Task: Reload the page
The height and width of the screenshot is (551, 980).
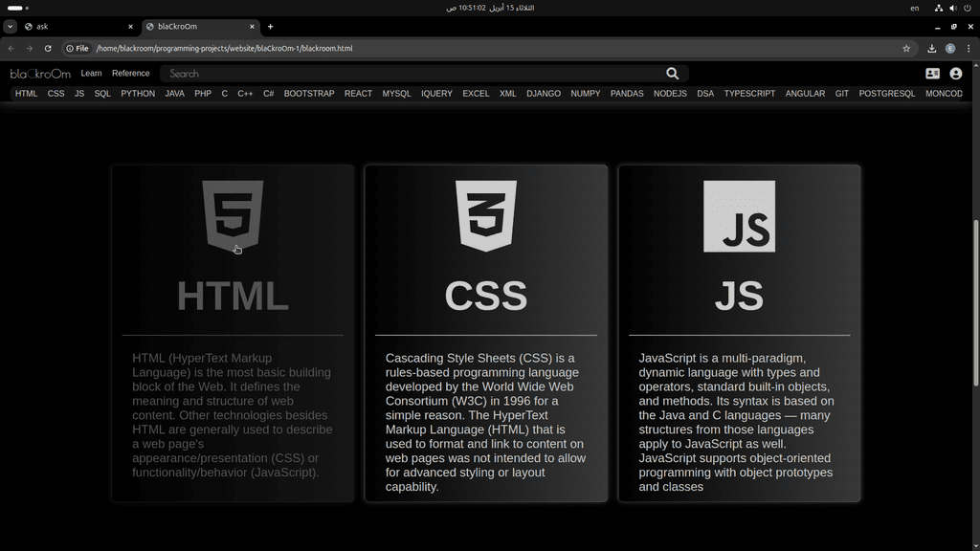Action: click(48, 48)
